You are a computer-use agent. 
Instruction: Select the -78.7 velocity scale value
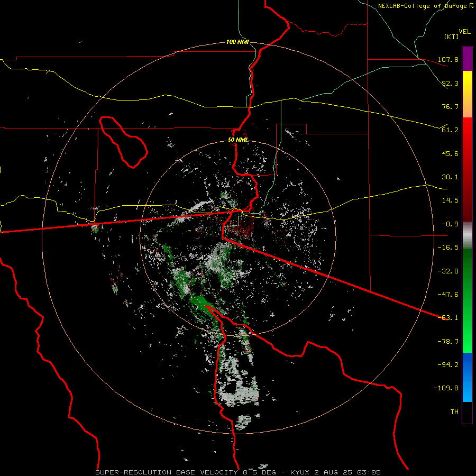448,342
